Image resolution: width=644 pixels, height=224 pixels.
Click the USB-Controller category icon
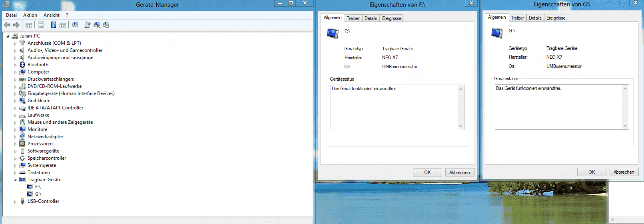[22, 201]
